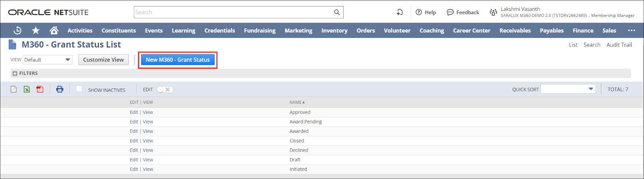Export list to Excel icon
The height and width of the screenshot is (179, 644).
pyautogui.click(x=27, y=89)
